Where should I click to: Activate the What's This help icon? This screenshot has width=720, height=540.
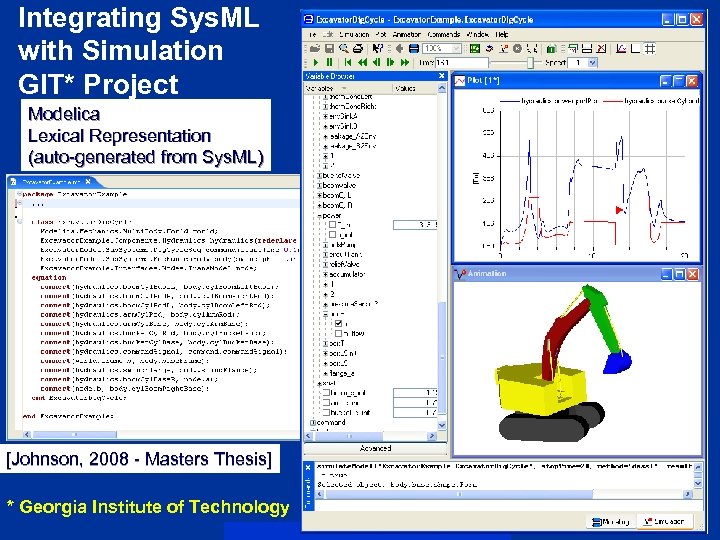coord(378,48)
